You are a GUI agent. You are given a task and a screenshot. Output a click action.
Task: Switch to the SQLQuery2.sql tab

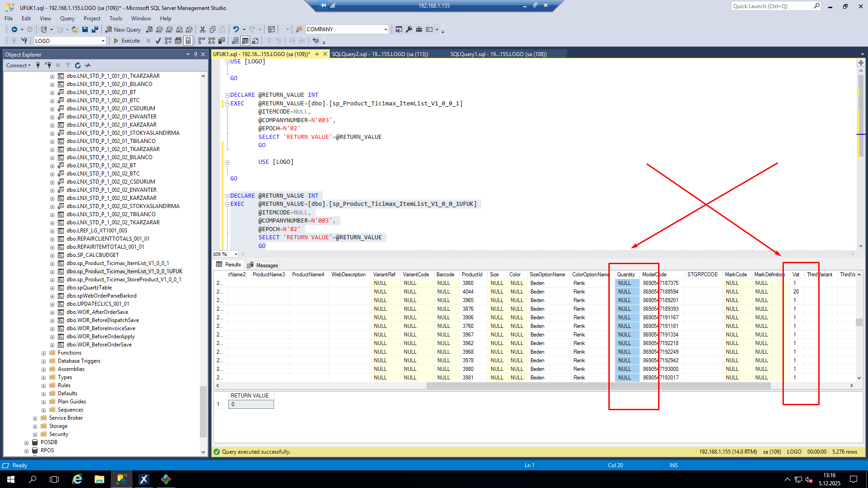coord(379,54)
